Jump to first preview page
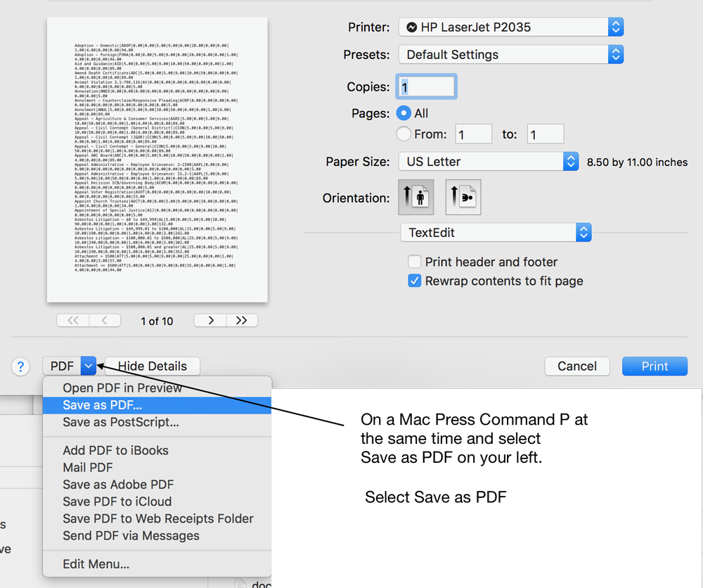Screen dimensions: 703x588 [x=73, y=320]
